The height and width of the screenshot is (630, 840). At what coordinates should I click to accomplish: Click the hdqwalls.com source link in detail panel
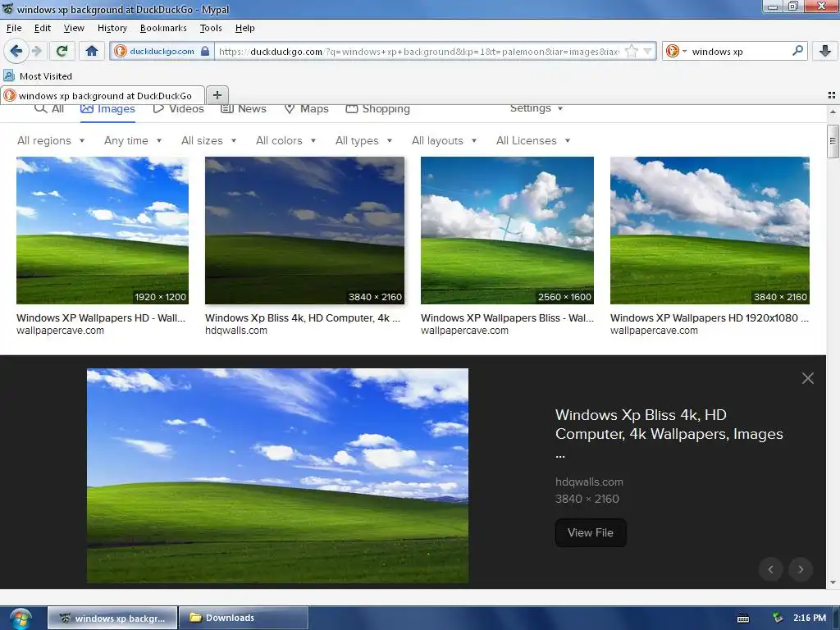[x=589, y=482]
